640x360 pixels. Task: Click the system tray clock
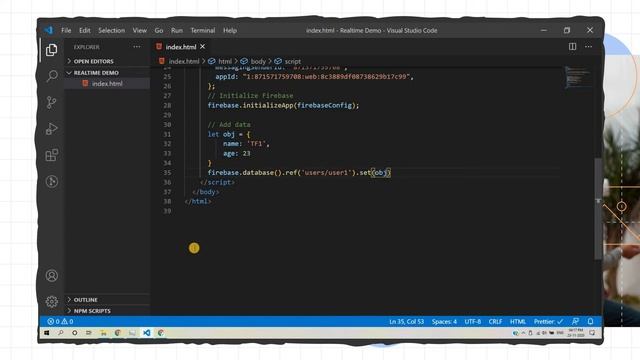pos(576,333)
